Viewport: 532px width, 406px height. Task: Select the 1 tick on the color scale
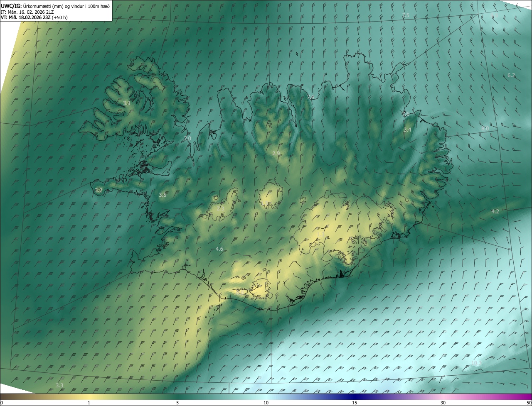(x=89, y=403)
